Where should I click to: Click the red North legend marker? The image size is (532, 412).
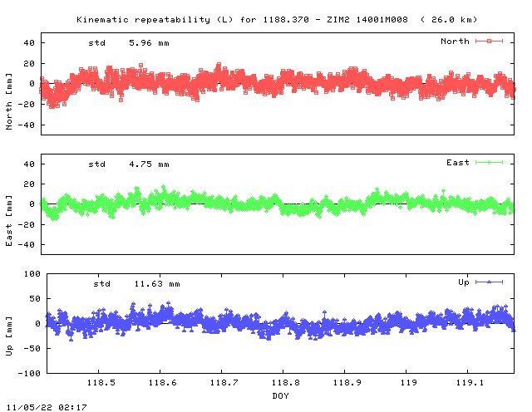(x=489, y=42)
